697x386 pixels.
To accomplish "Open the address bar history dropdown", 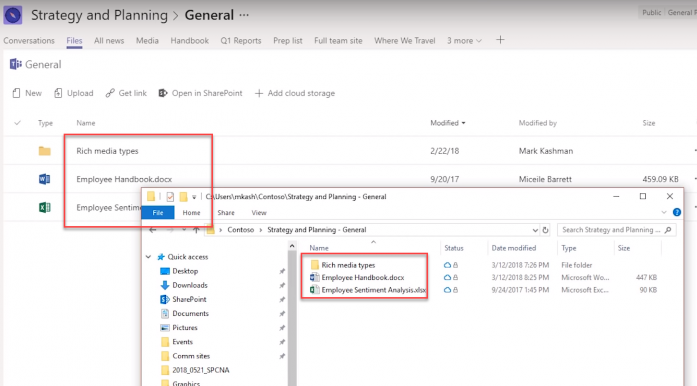I will pos(535,230).
